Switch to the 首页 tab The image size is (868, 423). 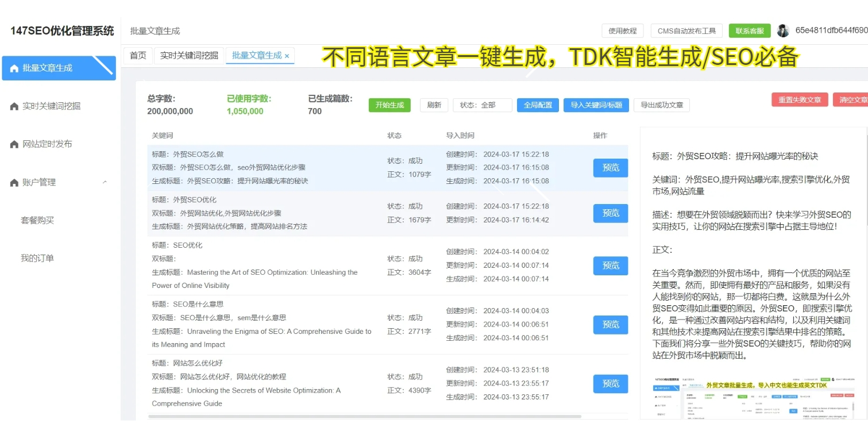pyautogui.click(x=137, y=56)
